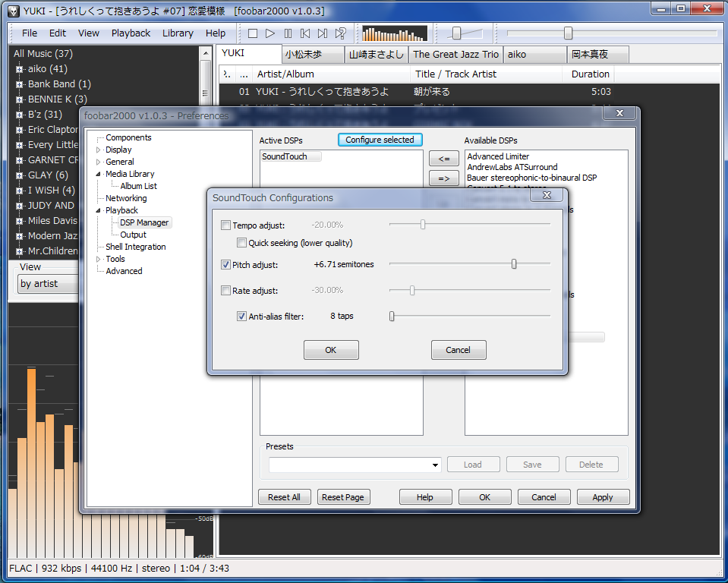
Task: Play a random track
Action: click(x=340, y=33)
